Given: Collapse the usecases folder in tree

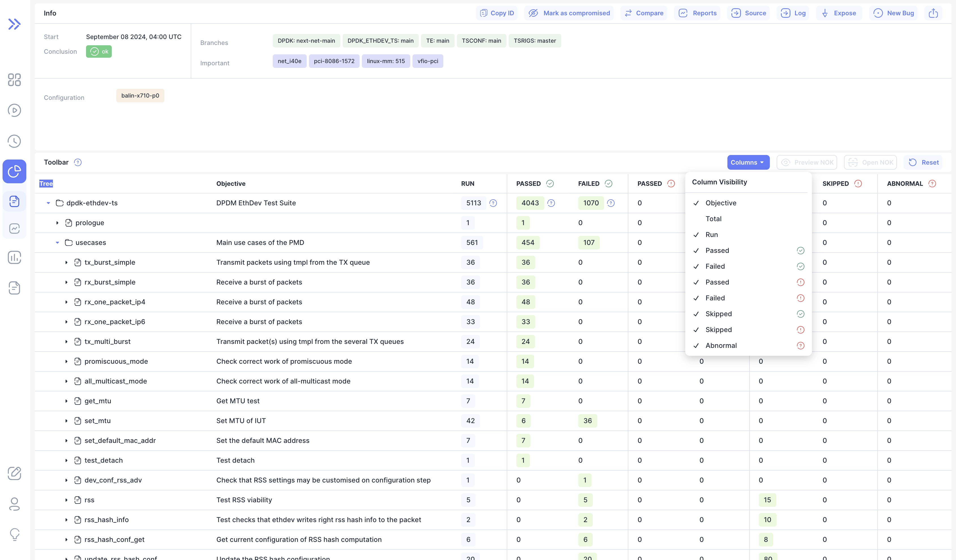Looking at the screenshot, I should coord(57,243).
